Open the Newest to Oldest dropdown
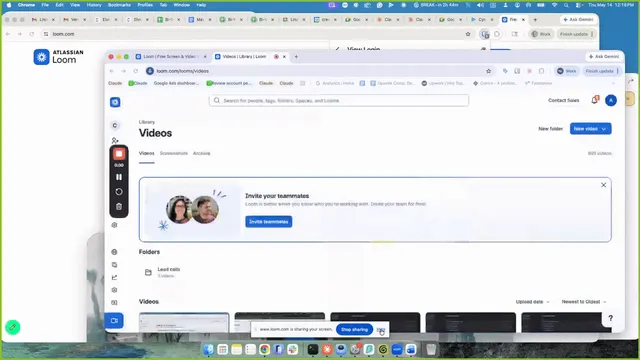Screen dimensions: 640x360 click(x=584, y=302)
